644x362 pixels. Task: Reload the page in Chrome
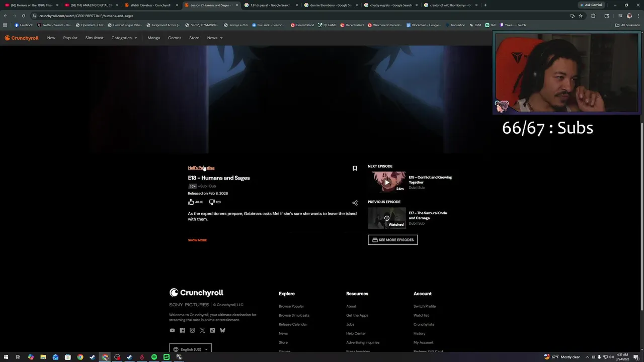click(x=23, y=16)
